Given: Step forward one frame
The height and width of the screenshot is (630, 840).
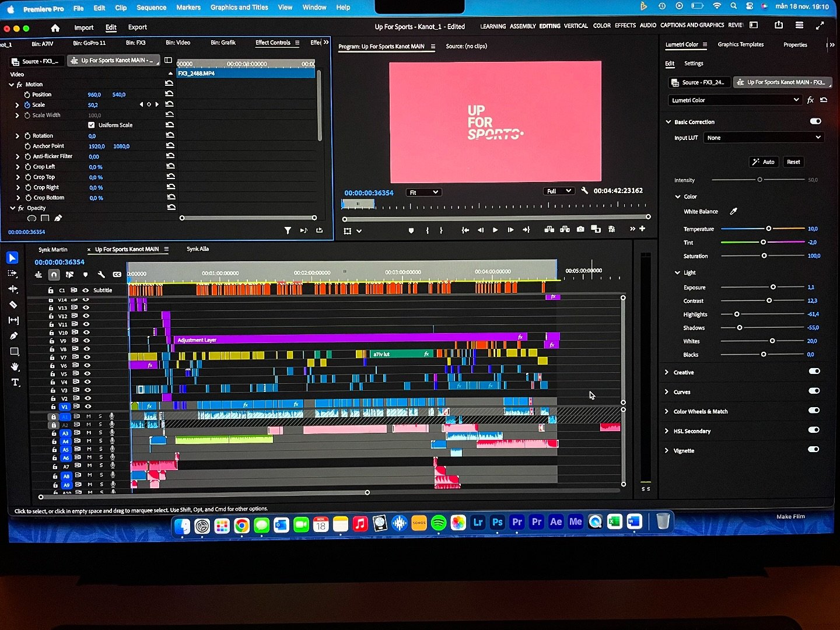Looking at the screenshot, I should pyautogui.click(x=510, y=230).
